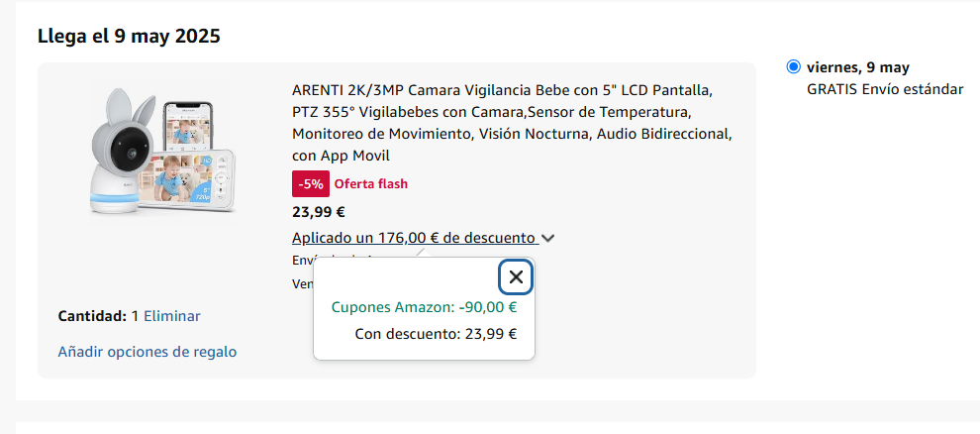
Task: Click the red -5% discount badge
Action: pyautogui.click(x=311, y=184)
